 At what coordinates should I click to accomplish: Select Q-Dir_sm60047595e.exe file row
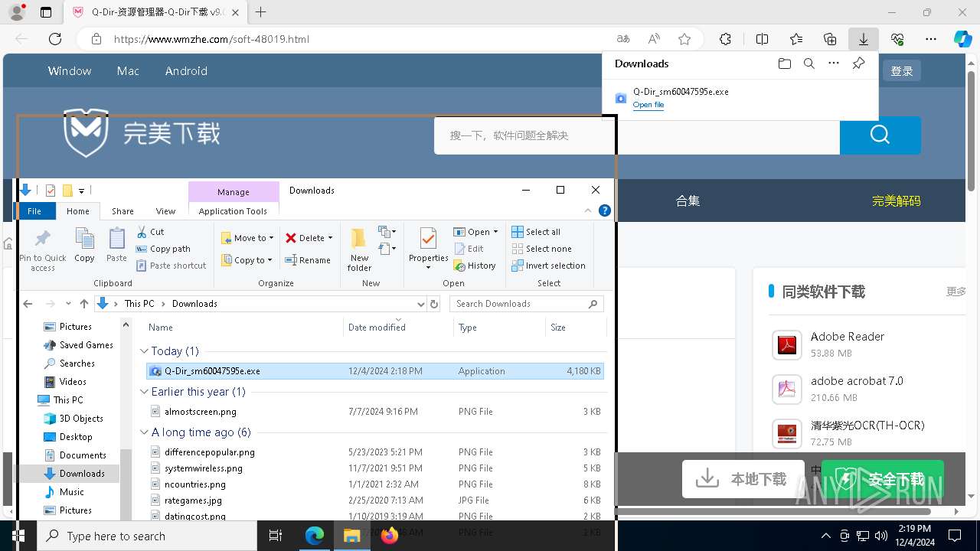(374, 370)
